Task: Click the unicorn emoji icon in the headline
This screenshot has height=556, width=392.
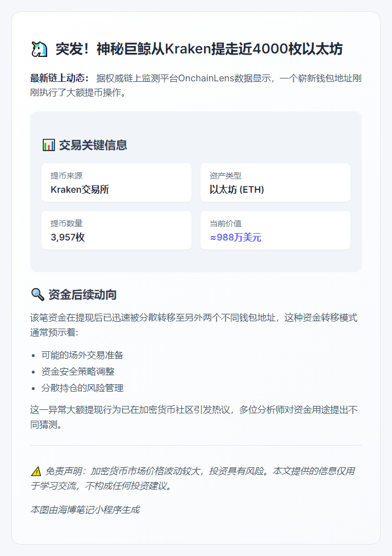Action: tap(39, 49)
